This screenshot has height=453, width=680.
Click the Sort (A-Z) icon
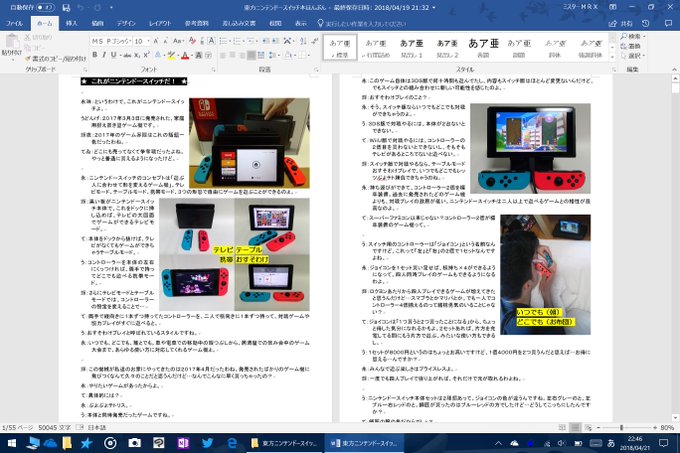[303, 41]
